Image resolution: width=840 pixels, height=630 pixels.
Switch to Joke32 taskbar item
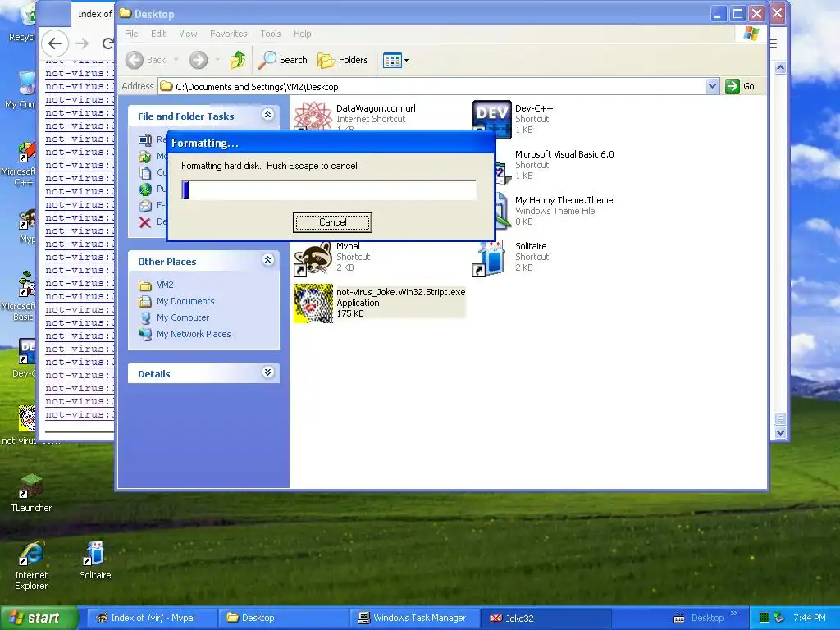coord(546,618)
